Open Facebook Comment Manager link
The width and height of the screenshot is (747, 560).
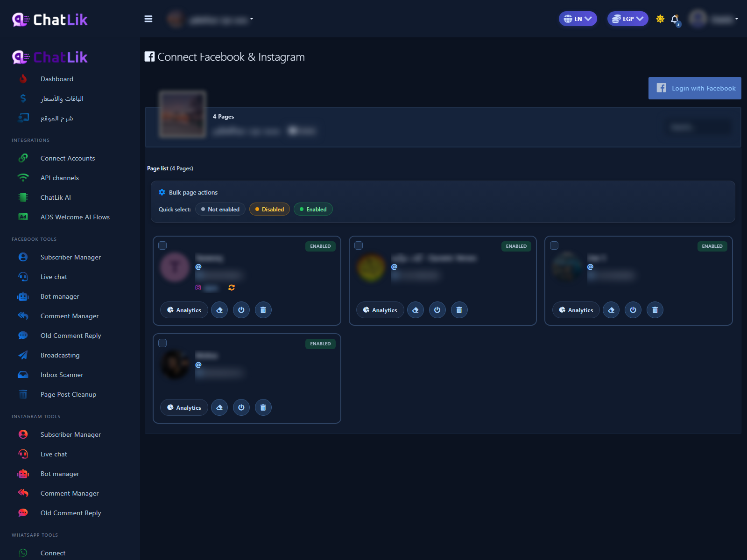[70, 316]
